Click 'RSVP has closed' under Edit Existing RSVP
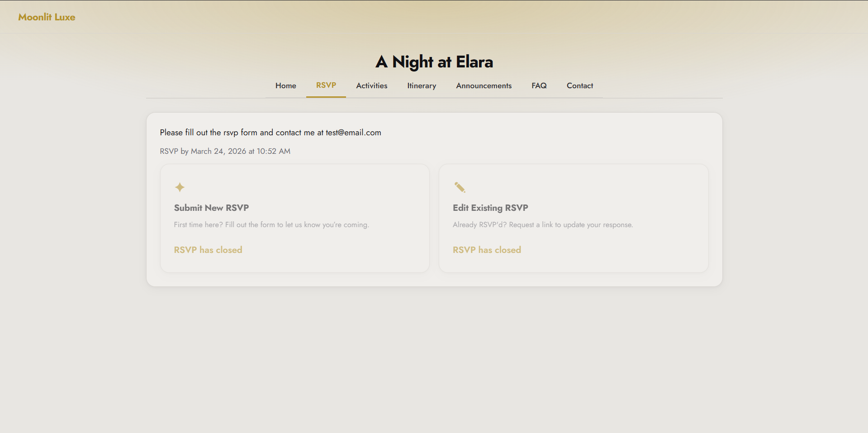The image size is (868, 433). 487,250
